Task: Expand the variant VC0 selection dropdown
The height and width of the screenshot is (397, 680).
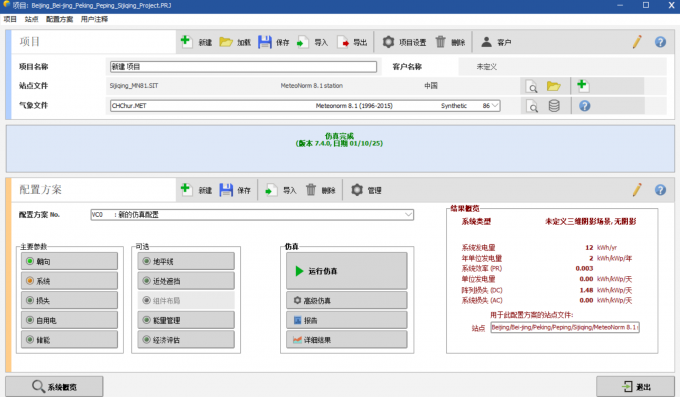Action: click(x=408, y=215)
